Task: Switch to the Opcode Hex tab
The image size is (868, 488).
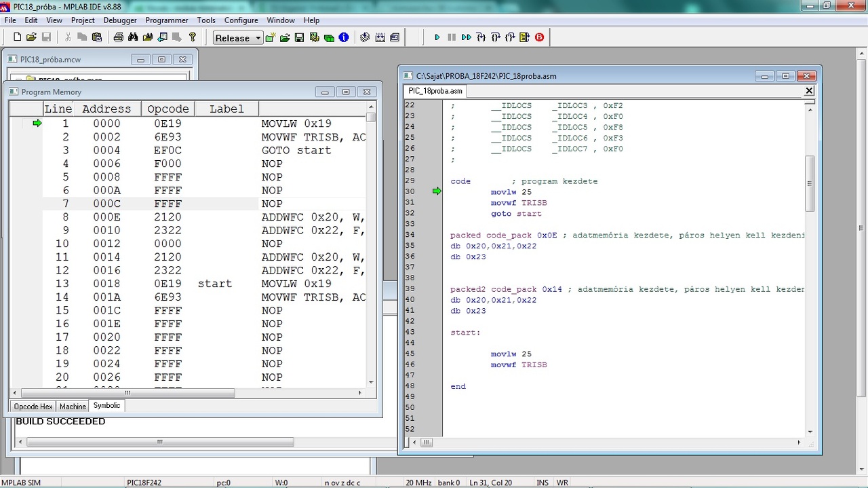Action: pyautogui.click(x=33, y=407)
